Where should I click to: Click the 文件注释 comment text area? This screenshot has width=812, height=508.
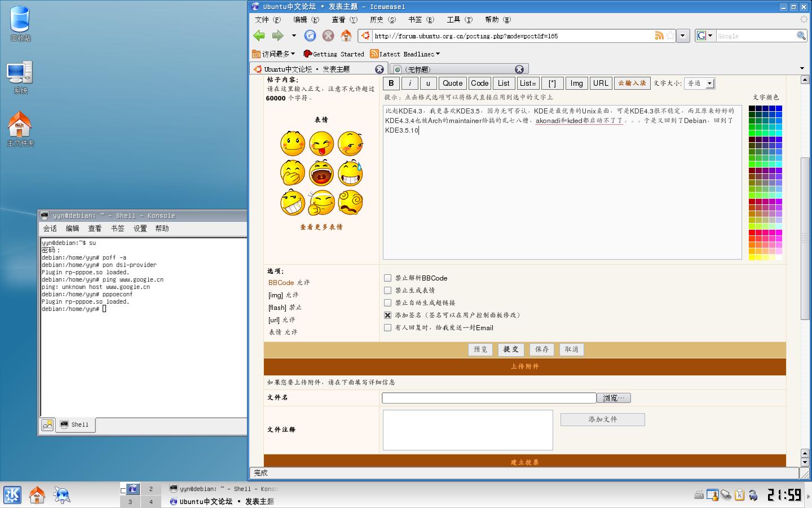(x=467, y=430)
